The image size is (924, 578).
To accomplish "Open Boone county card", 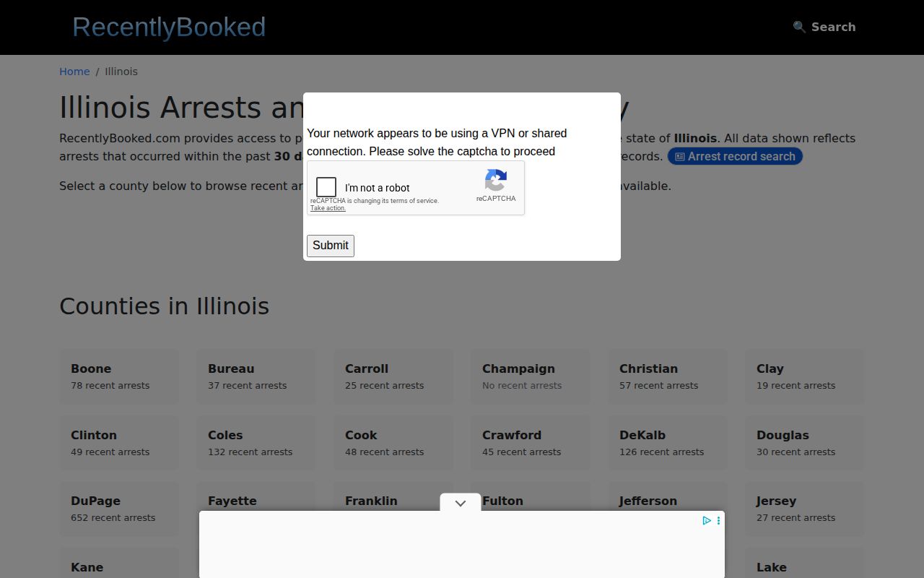I will coord(119,376).
